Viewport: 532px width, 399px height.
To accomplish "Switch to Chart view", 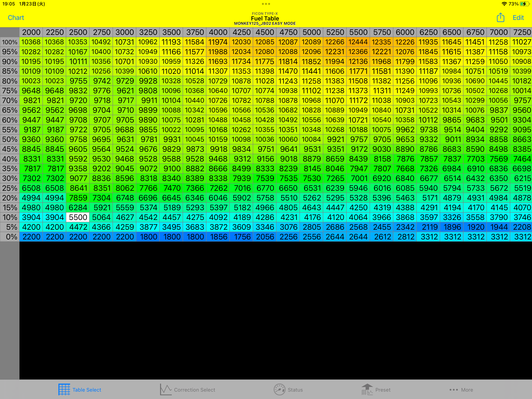I will click(16, 18).
